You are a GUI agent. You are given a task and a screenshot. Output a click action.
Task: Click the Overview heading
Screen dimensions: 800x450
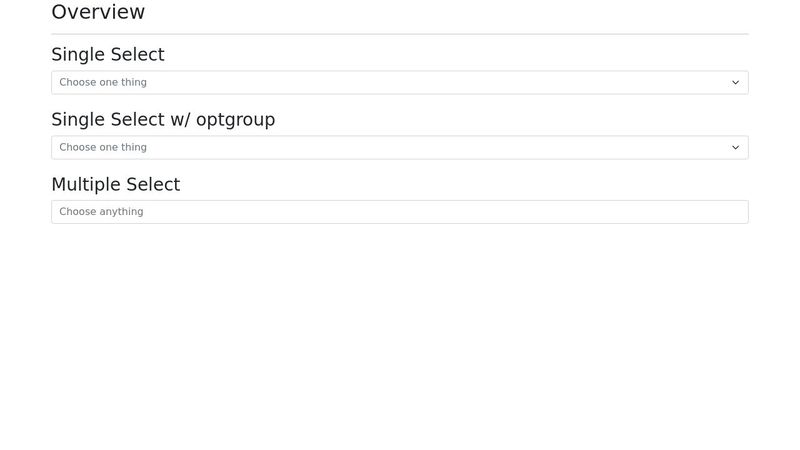pos(98,12)
